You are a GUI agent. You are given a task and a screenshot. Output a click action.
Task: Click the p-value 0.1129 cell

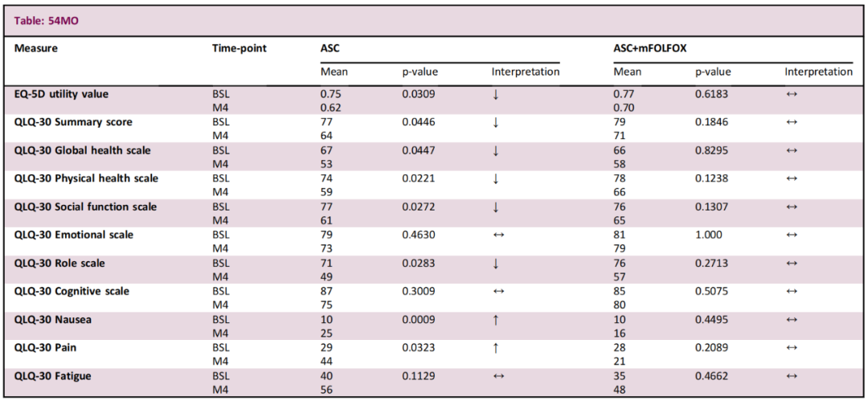[x=420, y=375]
